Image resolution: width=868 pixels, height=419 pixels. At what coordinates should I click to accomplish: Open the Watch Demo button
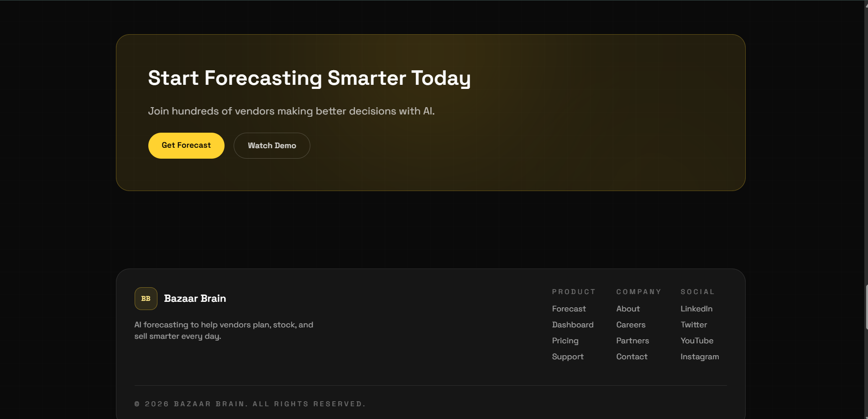pyautogui.click(x=272, y=145)
